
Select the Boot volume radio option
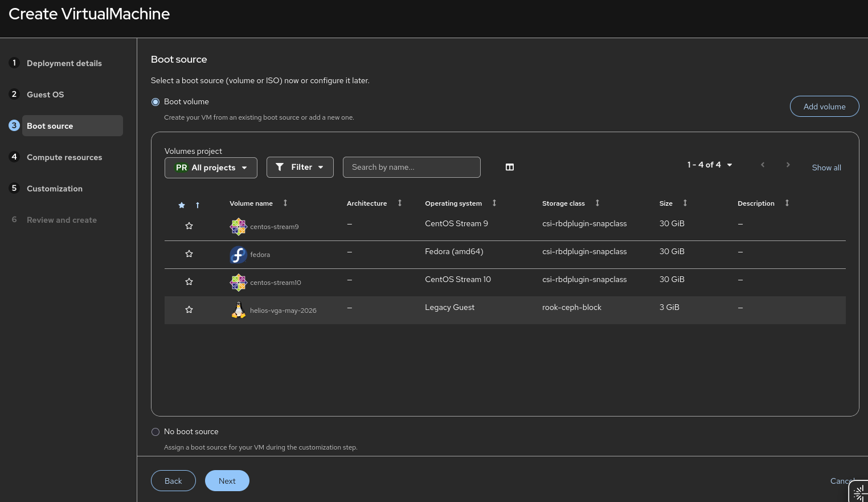pyautogui.click(x=155, y=102)
